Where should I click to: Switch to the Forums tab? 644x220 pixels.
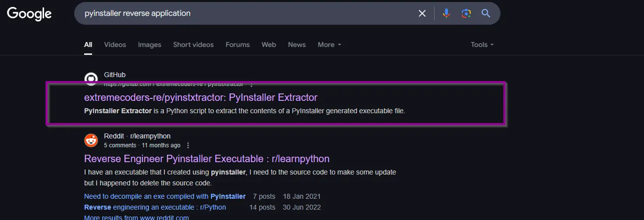coord(238,44)
